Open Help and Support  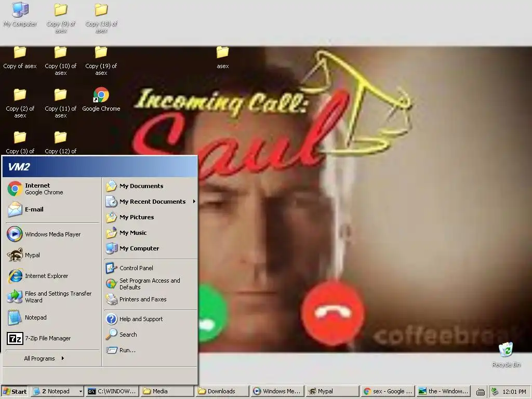[x=150, y=319]
